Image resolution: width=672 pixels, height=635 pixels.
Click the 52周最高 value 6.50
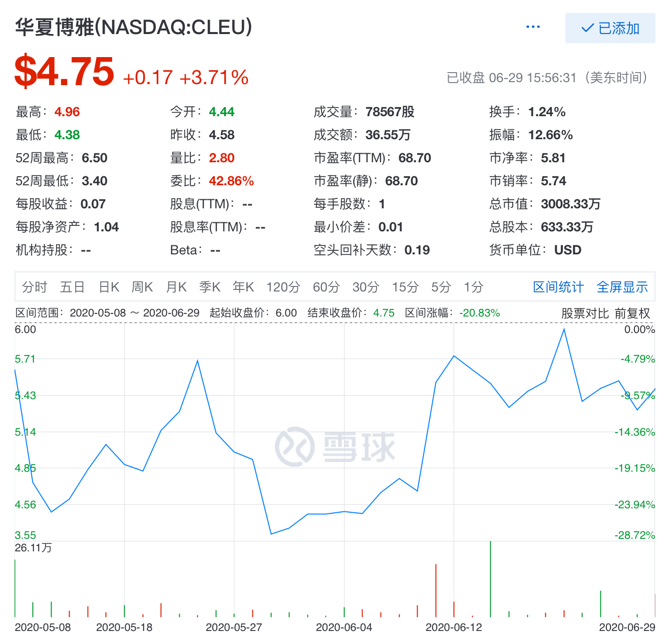click(95, 158)
